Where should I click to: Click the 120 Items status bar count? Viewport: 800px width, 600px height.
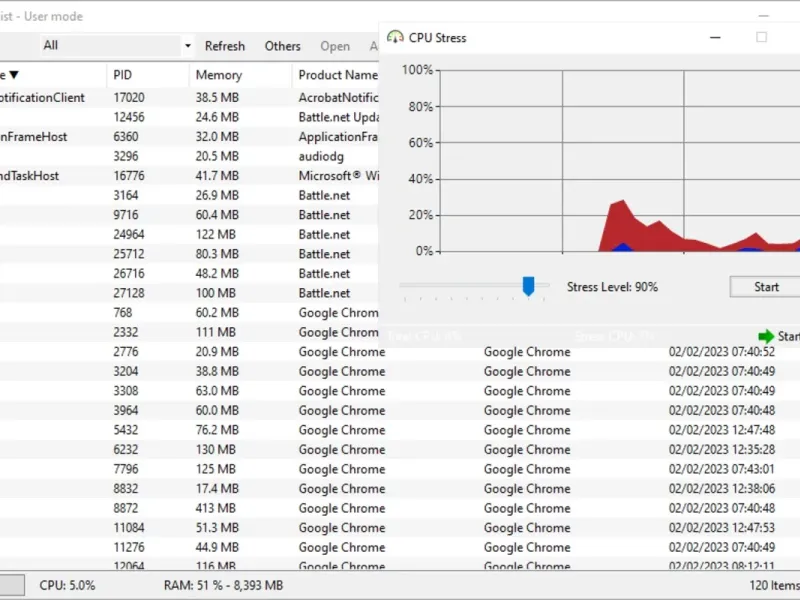point(774,585)
